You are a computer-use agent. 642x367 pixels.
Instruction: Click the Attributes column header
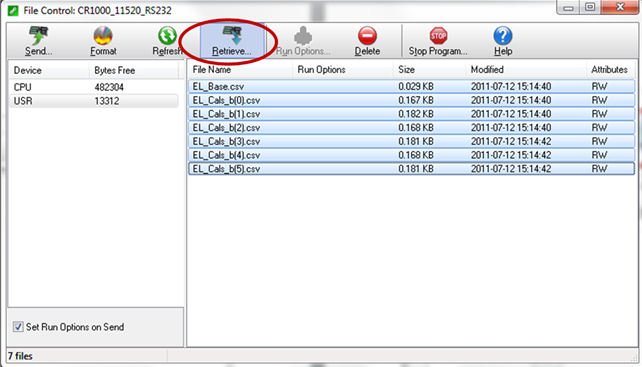[610, 70]
